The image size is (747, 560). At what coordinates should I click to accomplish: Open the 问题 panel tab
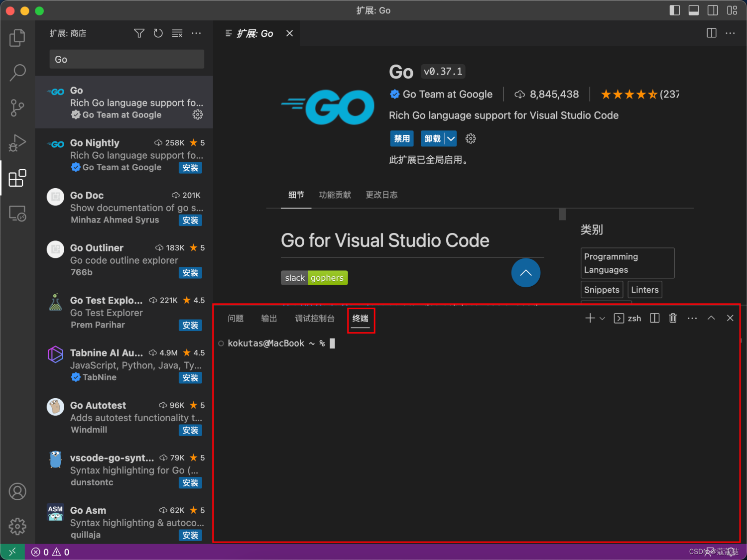pyautogui.click(x=236, y=319)
